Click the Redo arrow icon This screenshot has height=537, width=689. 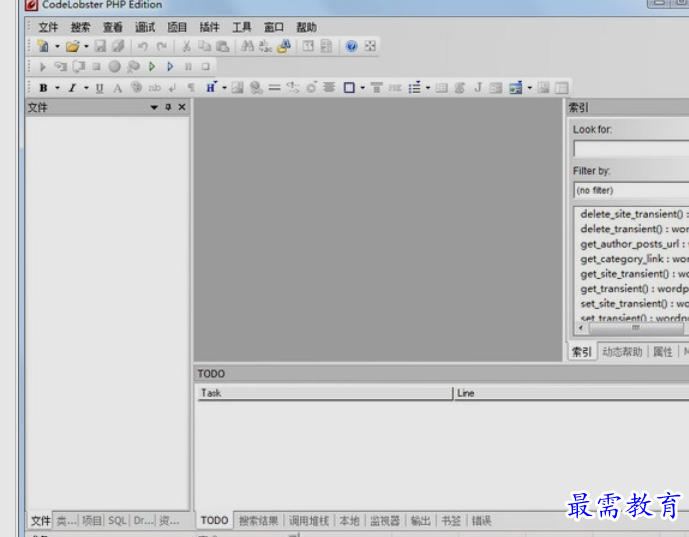click(162, 46)
